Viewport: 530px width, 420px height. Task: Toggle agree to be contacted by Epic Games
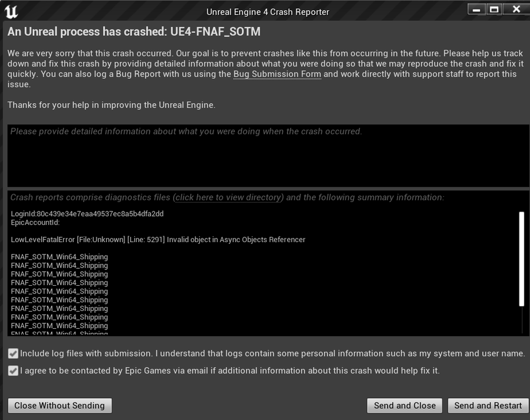pos(13,371)
